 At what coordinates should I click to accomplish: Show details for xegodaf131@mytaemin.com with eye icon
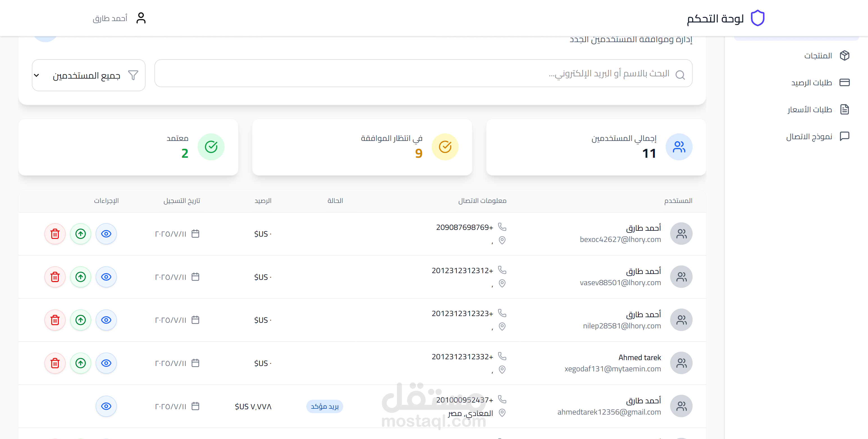(106, 363)
